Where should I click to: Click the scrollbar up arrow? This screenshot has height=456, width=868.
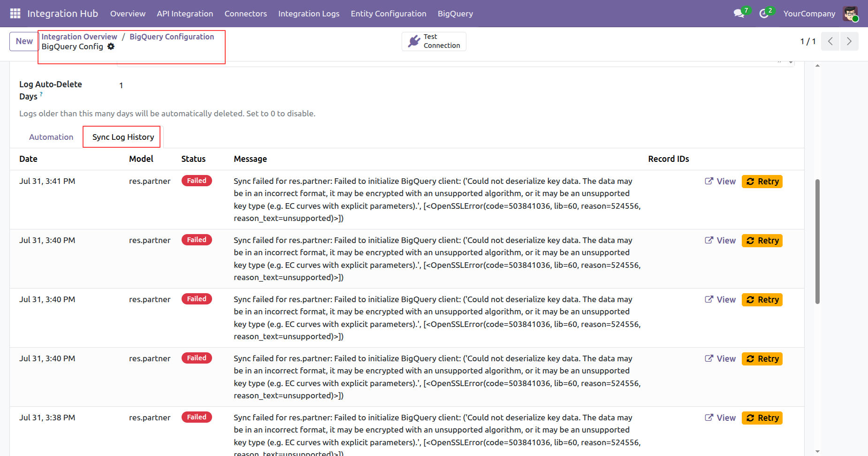click(817, 66)
